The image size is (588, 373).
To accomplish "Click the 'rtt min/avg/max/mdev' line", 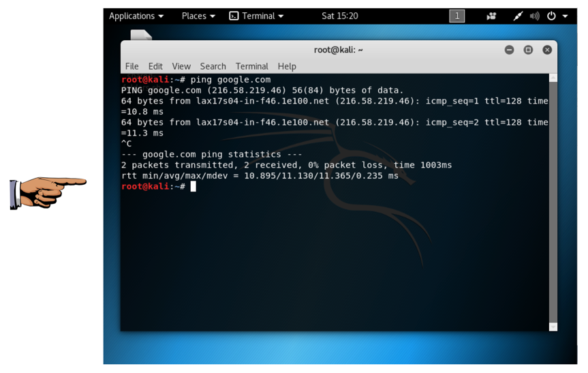I will pyautogui.click(x=260, y=176).
